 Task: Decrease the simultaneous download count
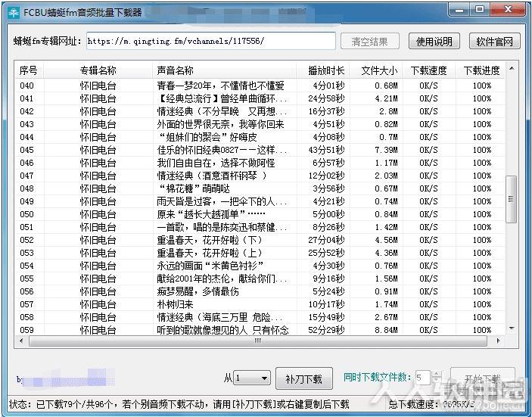[437, 381]
